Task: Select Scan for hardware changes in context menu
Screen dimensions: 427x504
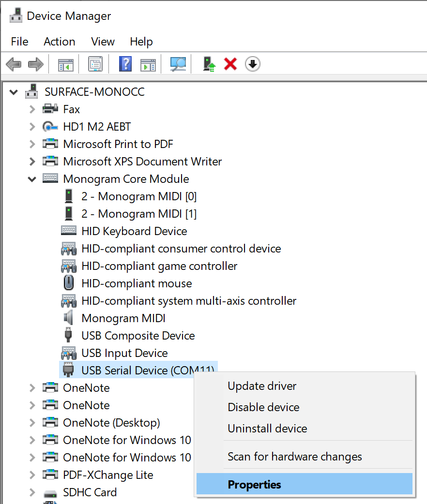Action: pos(304,457)
